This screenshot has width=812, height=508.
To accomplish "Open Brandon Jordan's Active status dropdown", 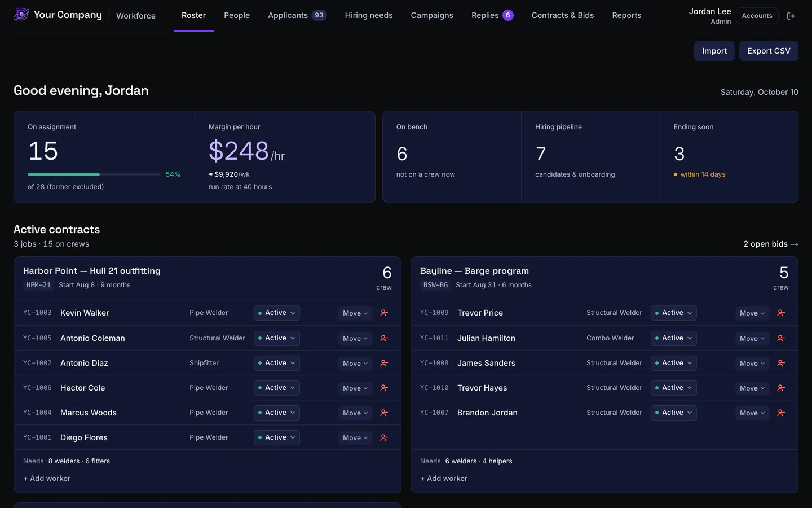I will [673, 413].
